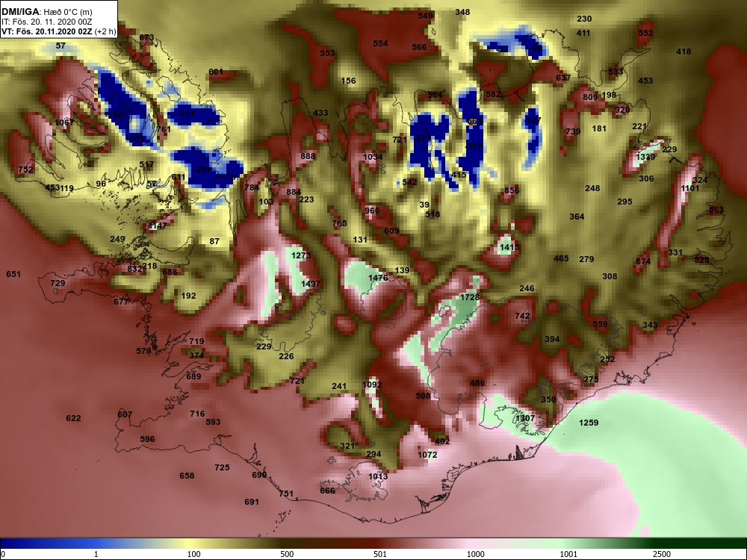Select the map value 691
Screen dimensions: 747x560
pos(252,502)
